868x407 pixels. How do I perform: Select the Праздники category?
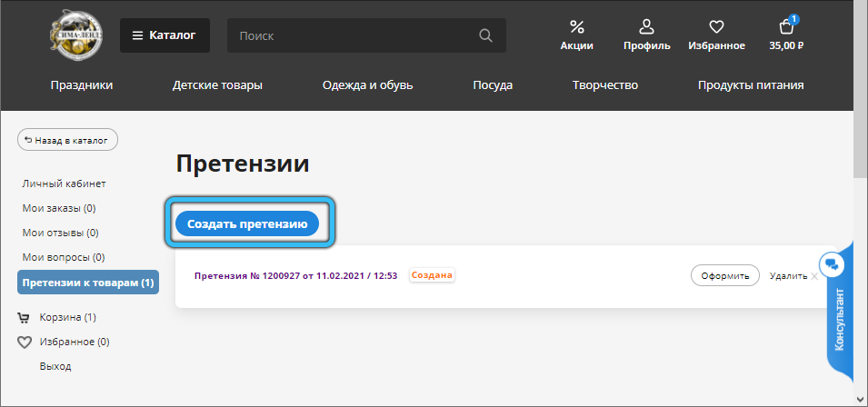click(82, 85)
